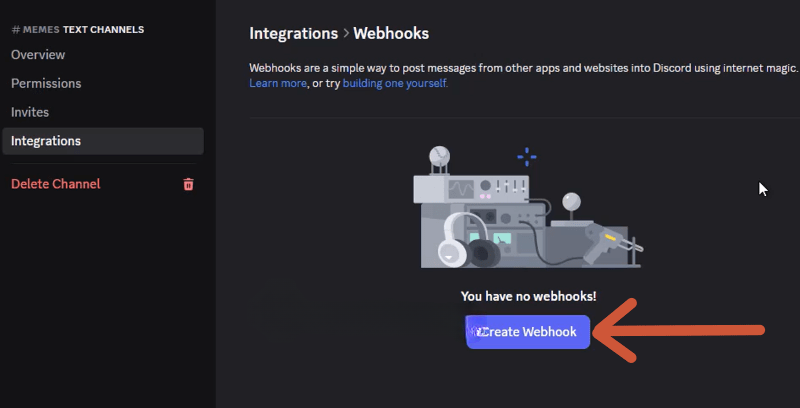This screenshot has width=800, height=408.
Task: Select the Integrations settings tab
Action: point(103,141)
